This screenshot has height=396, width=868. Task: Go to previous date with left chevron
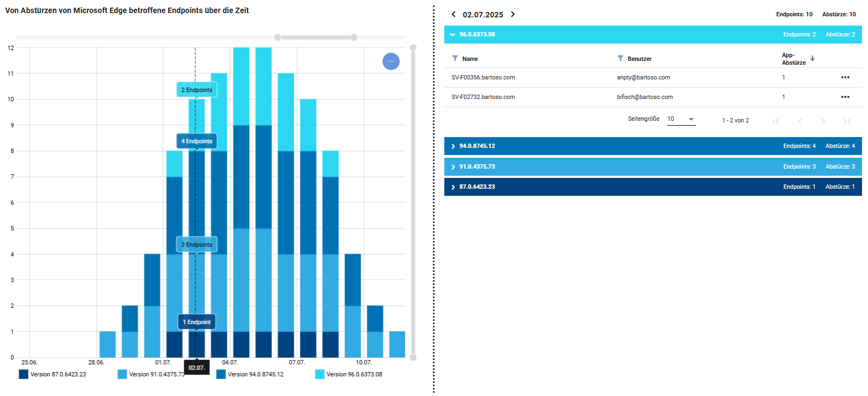454,15
